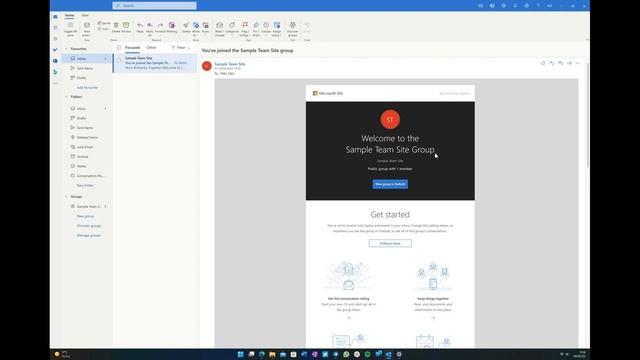Image resolution: width=640 pixels, height=360 pixels.
Task: Click the Meeting icon in the ribbon
Action: (171, 25)
